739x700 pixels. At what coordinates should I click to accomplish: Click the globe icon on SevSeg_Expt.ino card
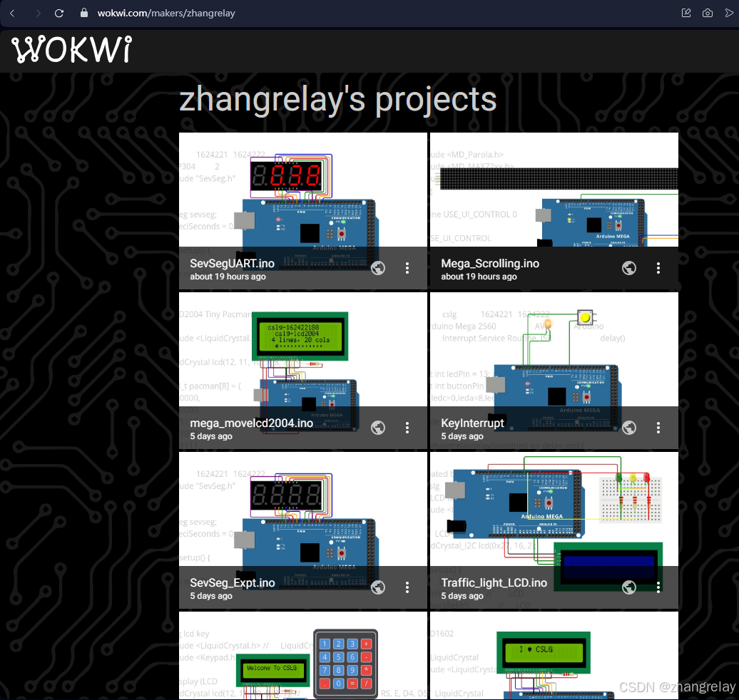[x=378, y=587]
